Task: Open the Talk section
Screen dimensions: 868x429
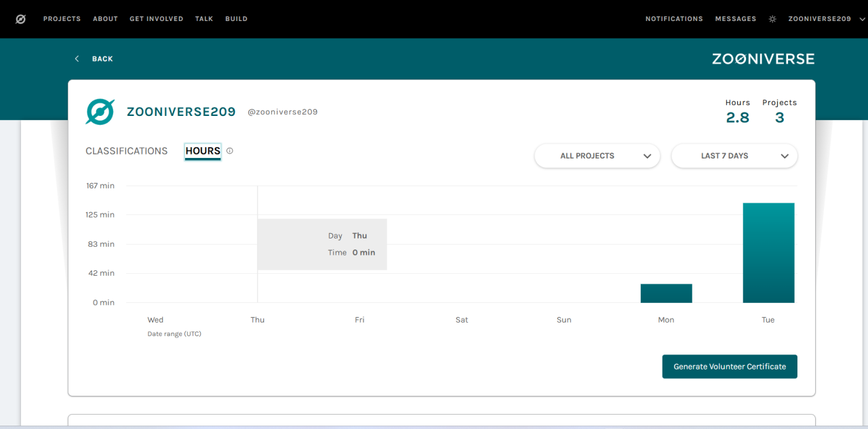Action: (x=204, y=19)
